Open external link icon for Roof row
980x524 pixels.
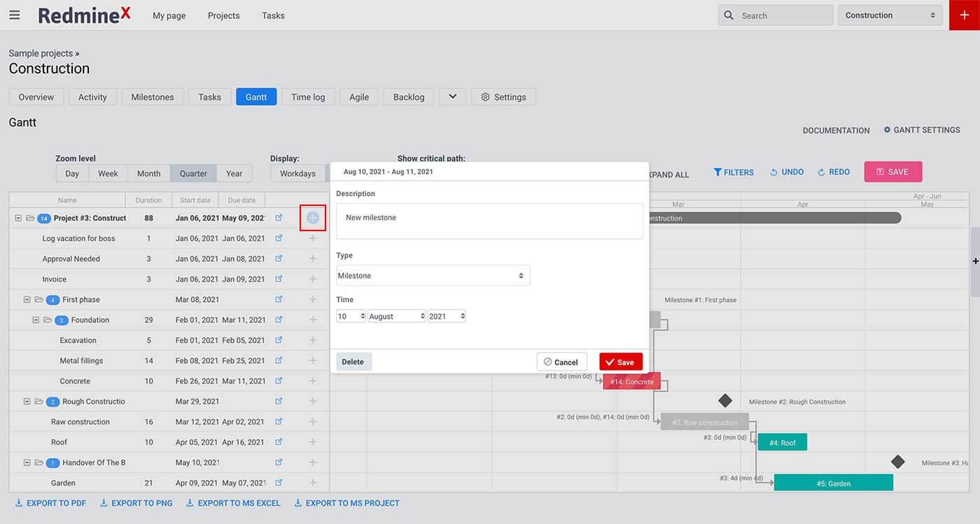pos(279,442)
